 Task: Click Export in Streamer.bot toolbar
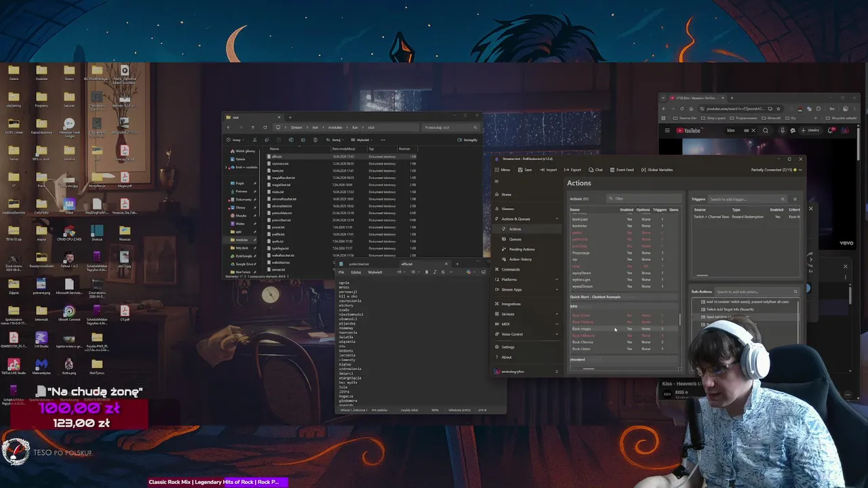[572, 170]
